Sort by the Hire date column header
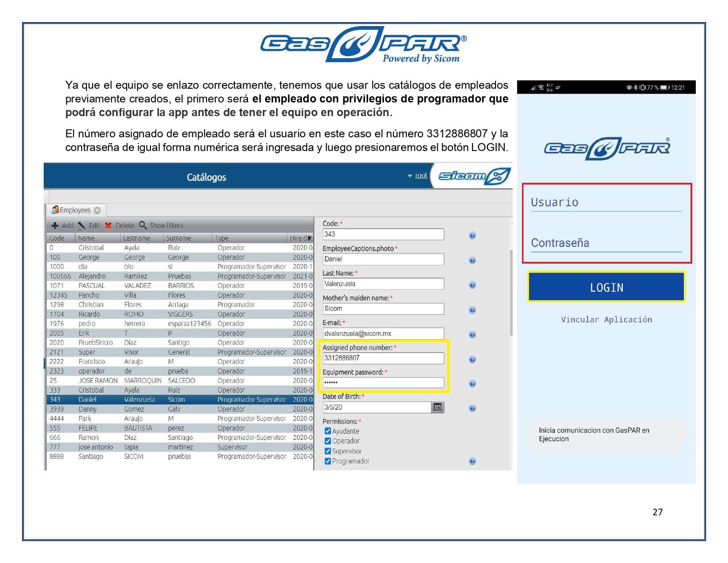728x563 pixels. coord(300,238)
